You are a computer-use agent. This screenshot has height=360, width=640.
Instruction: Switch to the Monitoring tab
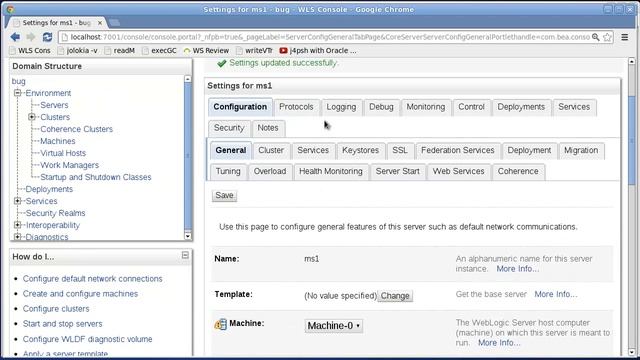point(426,107)
